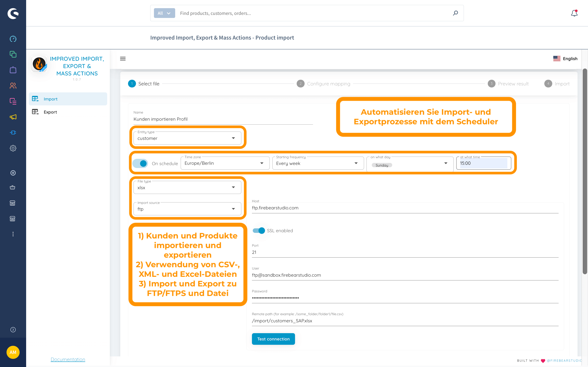Select Export in the plugin menu
Screen dimensions: 588x367
(x=50, y=112)
